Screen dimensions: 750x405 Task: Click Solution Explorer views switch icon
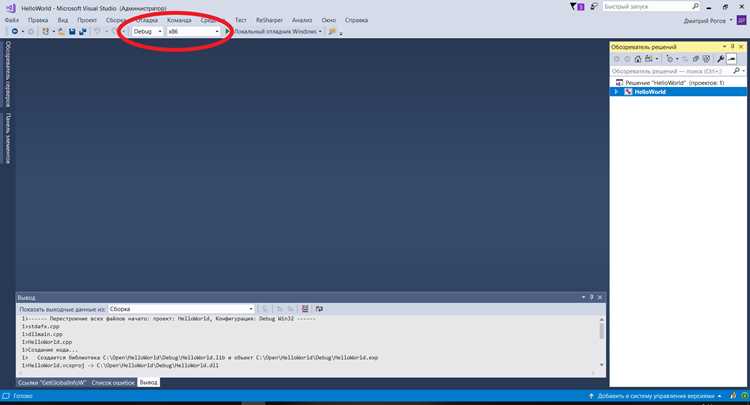click(x=649, y=59)
